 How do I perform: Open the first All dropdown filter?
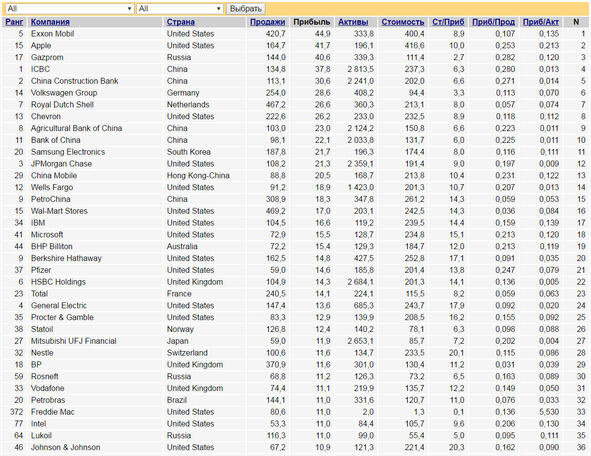pos(69,9)
